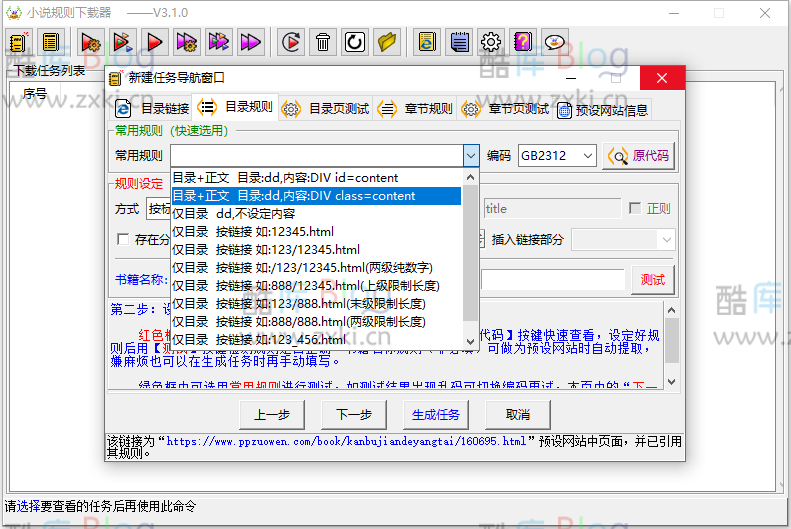Click the 原代码 view source button

[x=638, y=156]
